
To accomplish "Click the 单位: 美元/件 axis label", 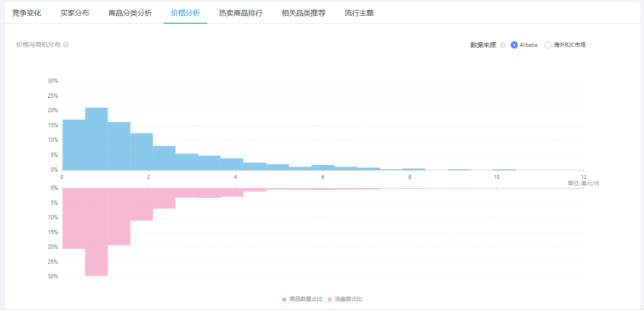I will pos(583,183).
